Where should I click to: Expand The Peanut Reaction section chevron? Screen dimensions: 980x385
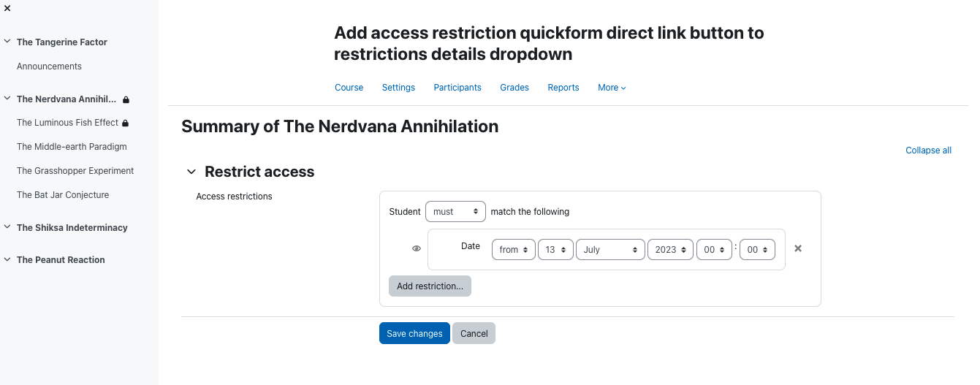click(7, 259)
